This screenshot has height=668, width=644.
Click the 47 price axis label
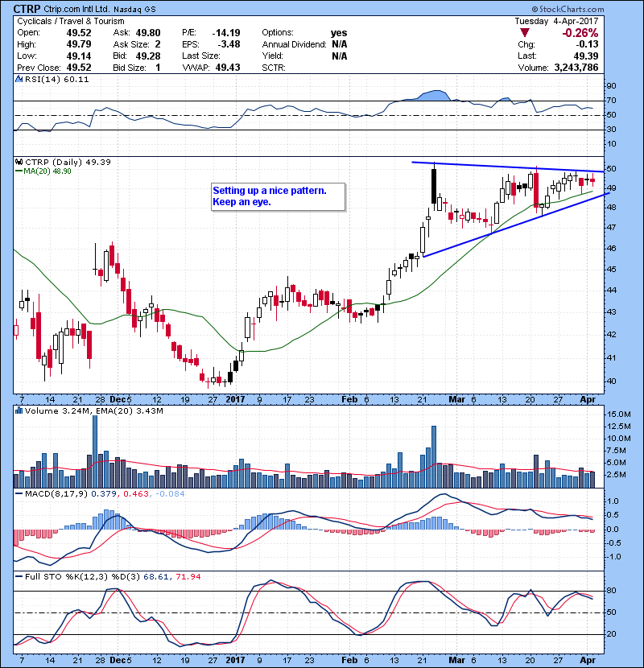pyautogui.click(x=611, y=228)
